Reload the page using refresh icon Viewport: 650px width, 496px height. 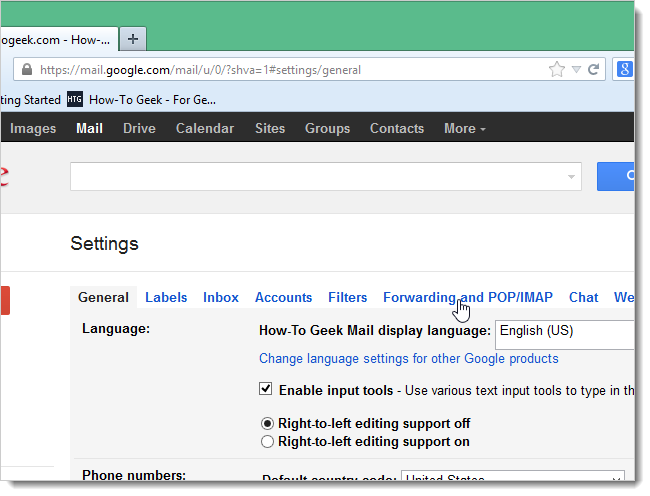593,70
